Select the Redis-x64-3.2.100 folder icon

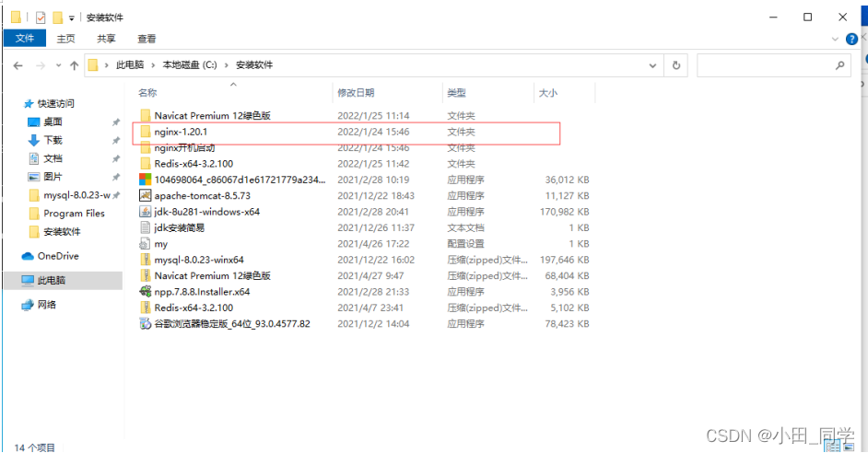[x=145, y=163]
